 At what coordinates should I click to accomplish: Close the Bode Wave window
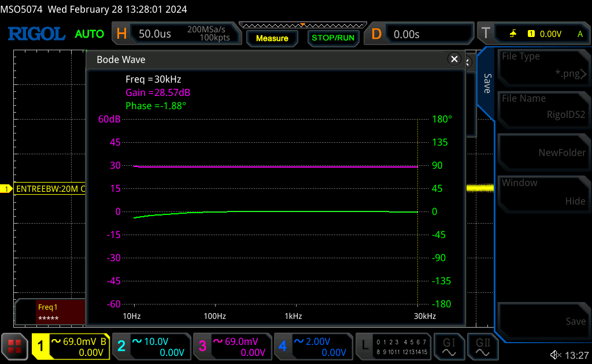click(454, 59)
